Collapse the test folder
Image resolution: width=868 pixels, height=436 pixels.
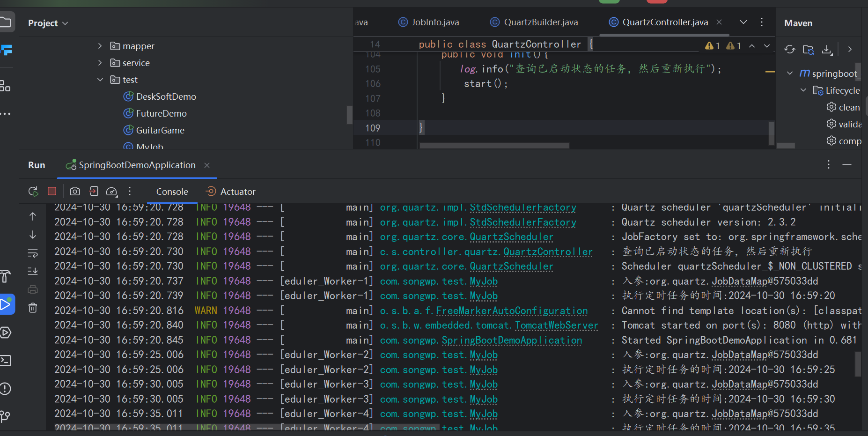tap(100, 80)
